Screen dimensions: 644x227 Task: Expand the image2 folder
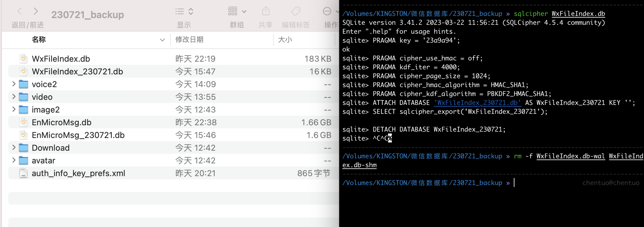14,109
